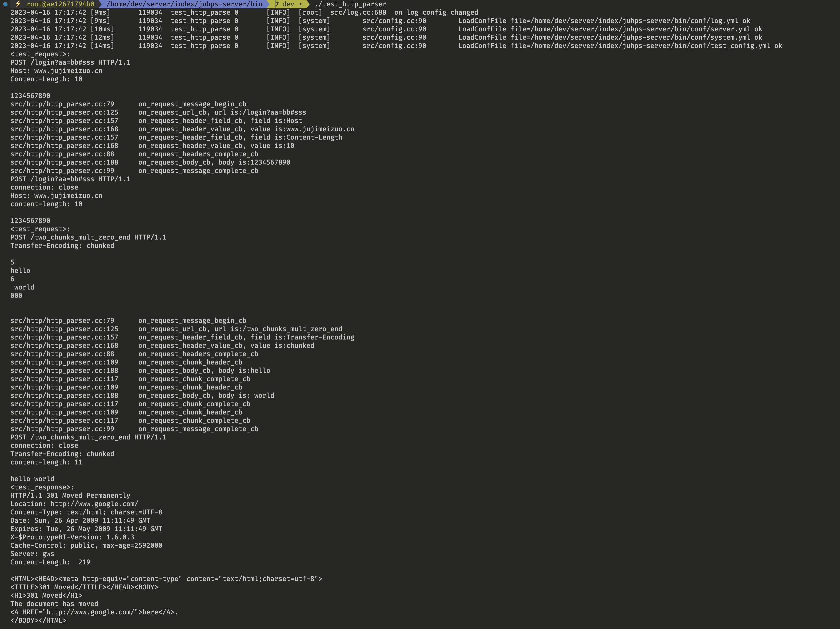Click 'Cache-Control: public, max-age=2592000' header
This screenshot has height=629, width=840.
86,546
